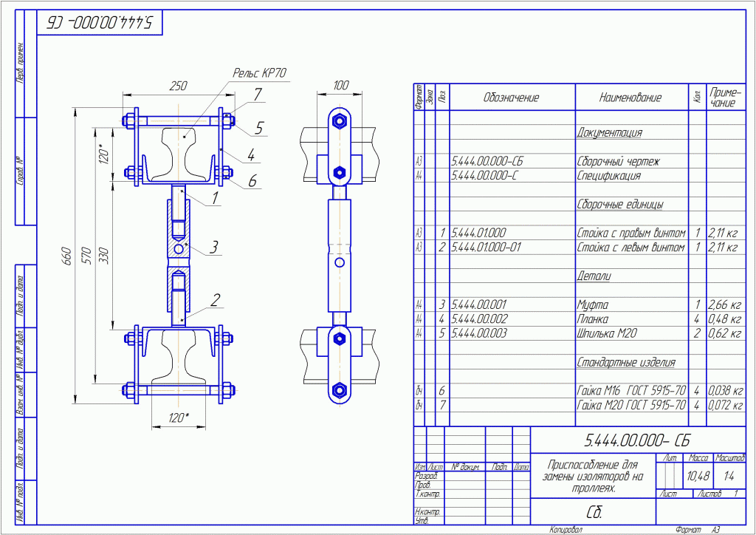The image size is (756, 535).
Task: Select the '№ докум.' column label
Action: click(x=465, y=467)
